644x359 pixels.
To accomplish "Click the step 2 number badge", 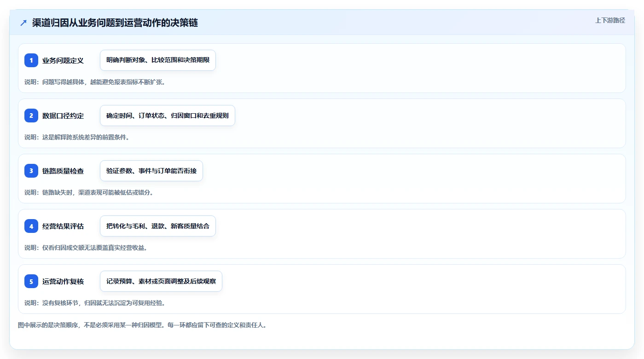I will pos(31,116).
